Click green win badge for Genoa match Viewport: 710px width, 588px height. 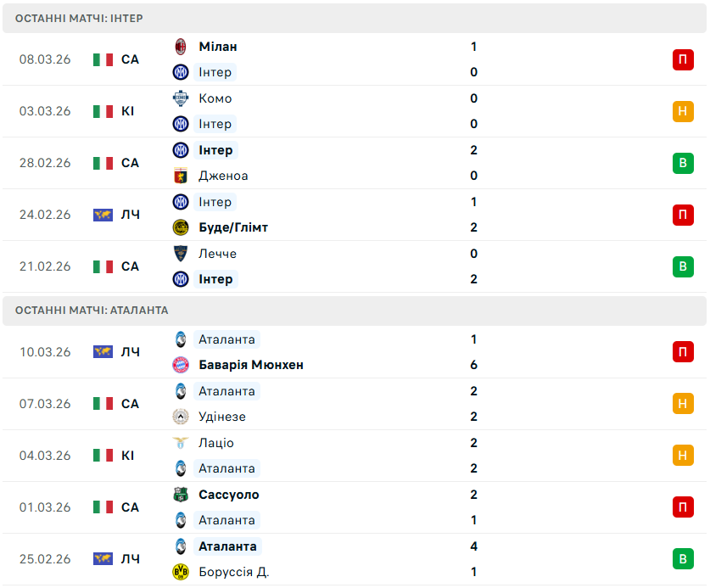[683, 163]
